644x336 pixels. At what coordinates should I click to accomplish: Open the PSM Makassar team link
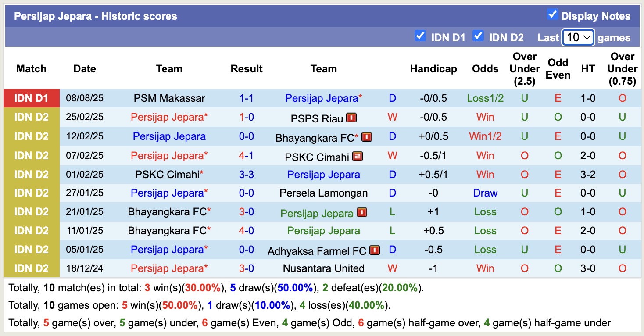169,98
